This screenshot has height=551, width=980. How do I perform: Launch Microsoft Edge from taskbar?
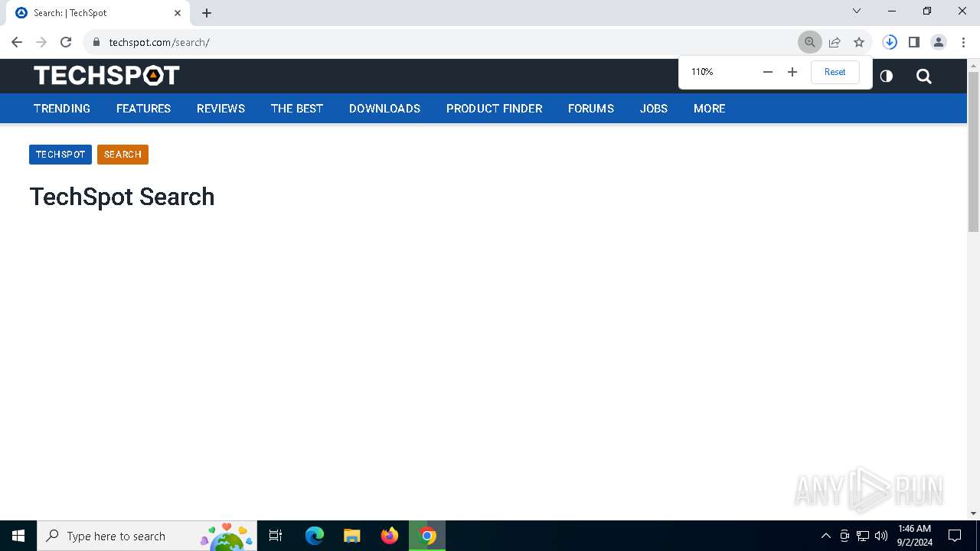click(x=315, y=536)
